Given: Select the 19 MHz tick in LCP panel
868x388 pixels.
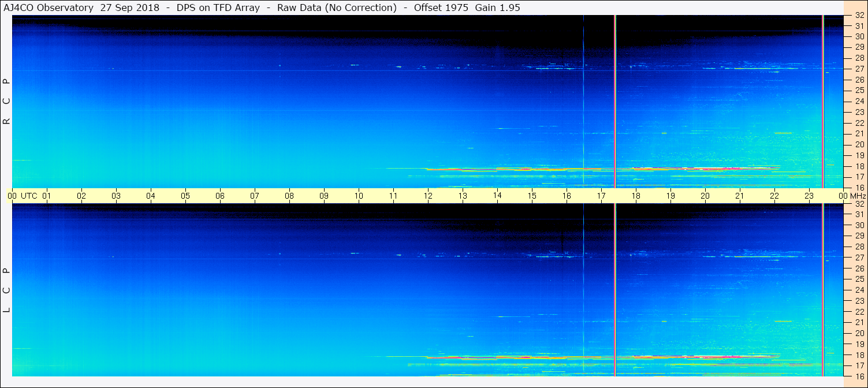Looking at the screenshot, I should pyautogui.click(x=859, y=344).
